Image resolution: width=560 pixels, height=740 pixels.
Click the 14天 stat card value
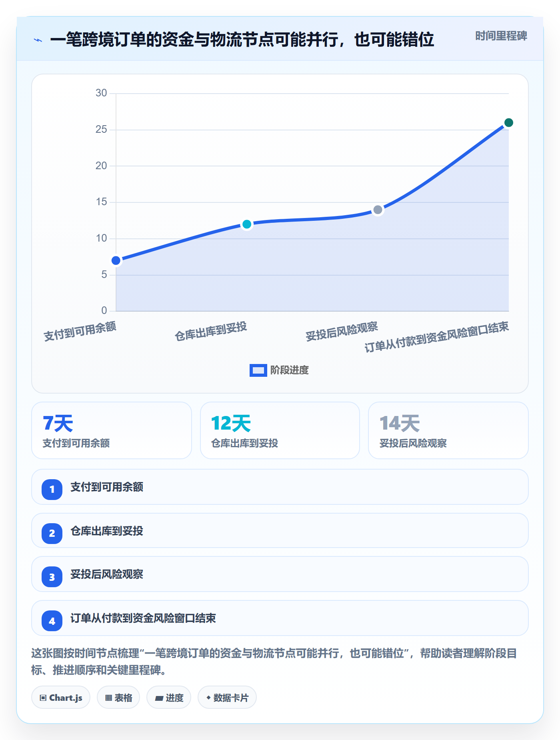click(400, 424)
